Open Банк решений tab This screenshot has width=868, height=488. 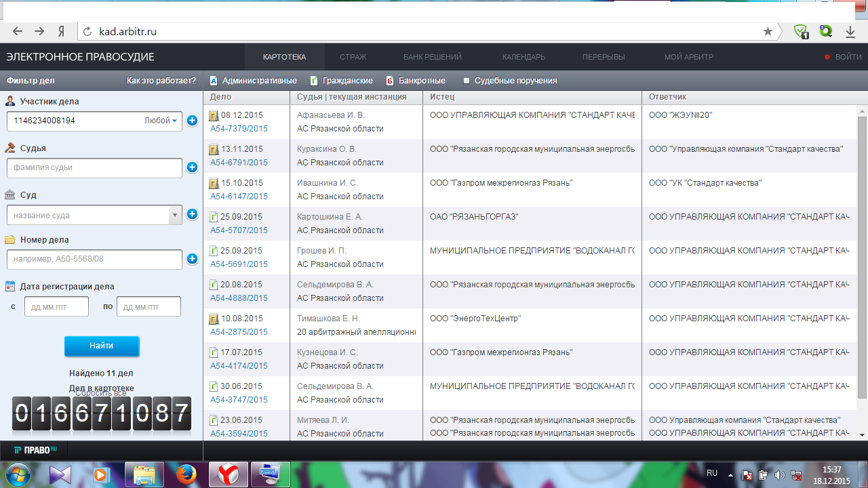432,57
